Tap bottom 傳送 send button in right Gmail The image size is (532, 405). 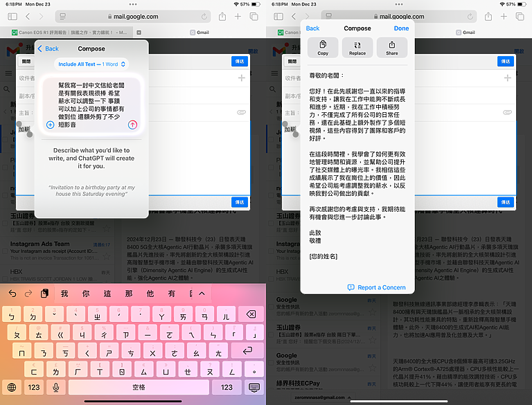[x=506, y=202]
